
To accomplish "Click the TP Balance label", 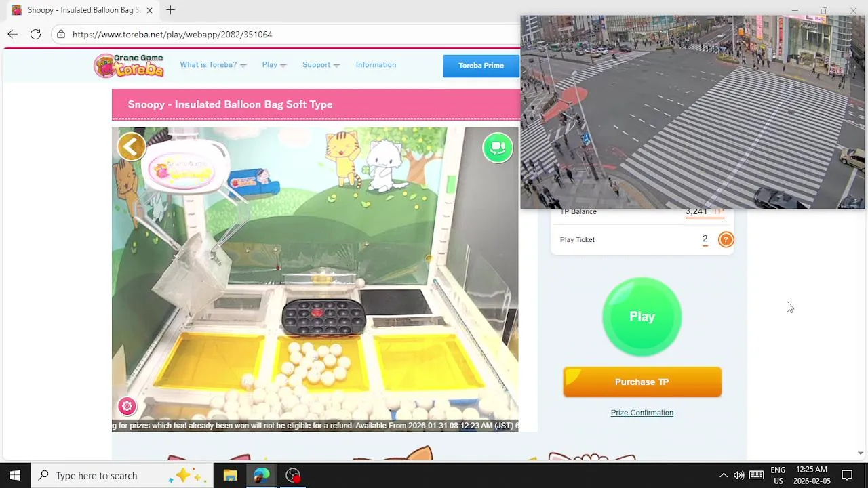I will click(578, 211).
